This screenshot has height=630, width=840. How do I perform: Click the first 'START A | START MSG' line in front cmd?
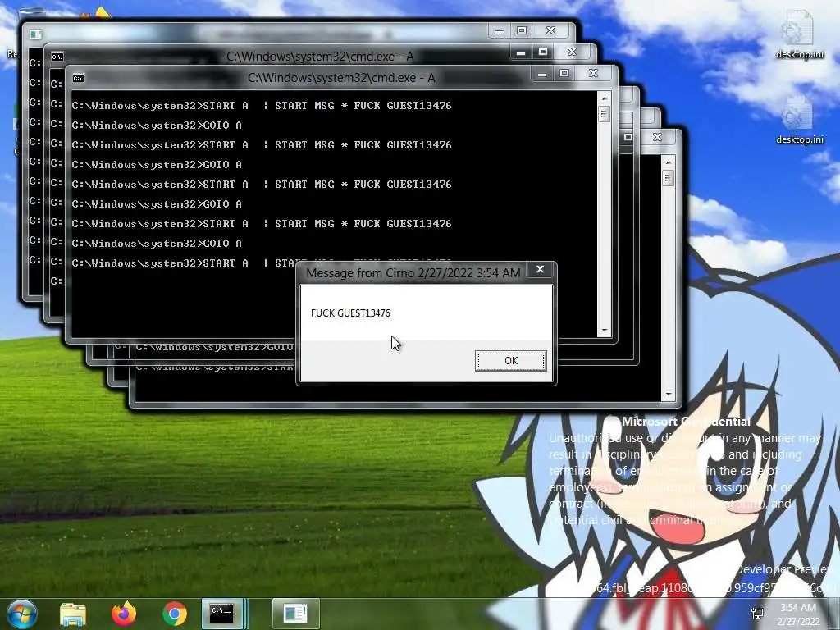click(x=262, y=106)
